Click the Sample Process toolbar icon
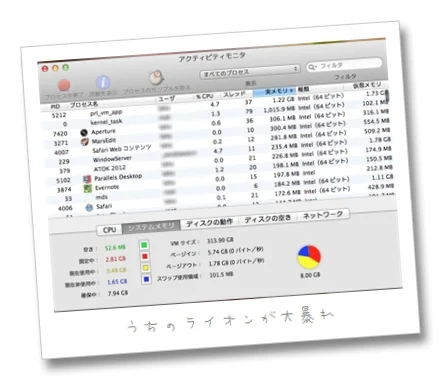 click(156, 78)
